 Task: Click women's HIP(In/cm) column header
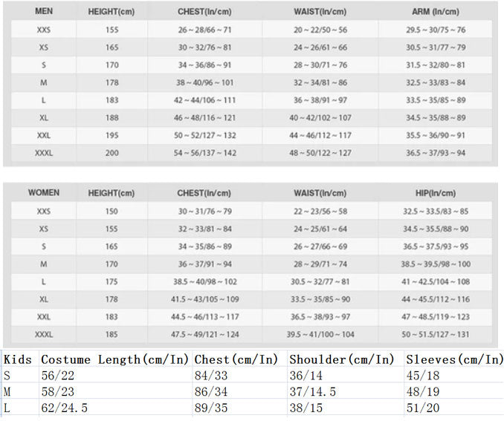(x=436, y=193)
